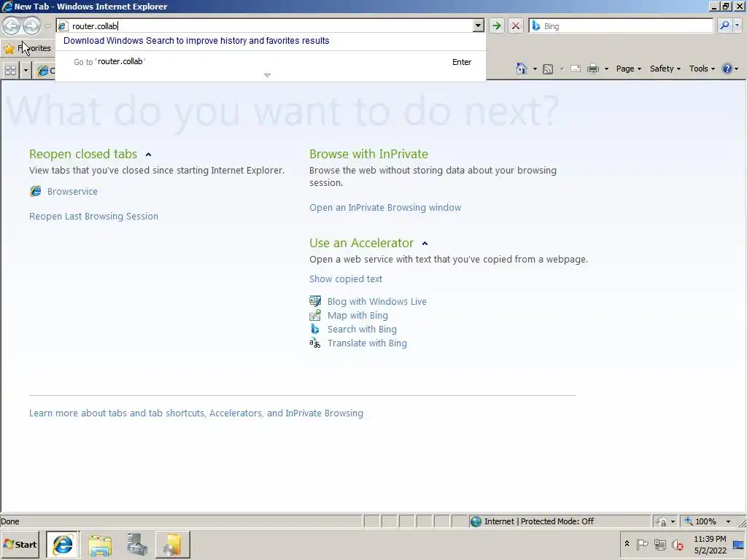Open Server Manager on the taskbar
Image resolution: width=747 pixels, height=560 pixels.
pos(137,544)
